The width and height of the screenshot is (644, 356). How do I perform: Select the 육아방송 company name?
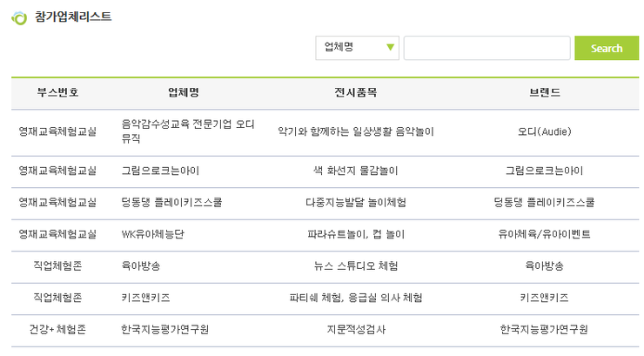click(140, 266)
